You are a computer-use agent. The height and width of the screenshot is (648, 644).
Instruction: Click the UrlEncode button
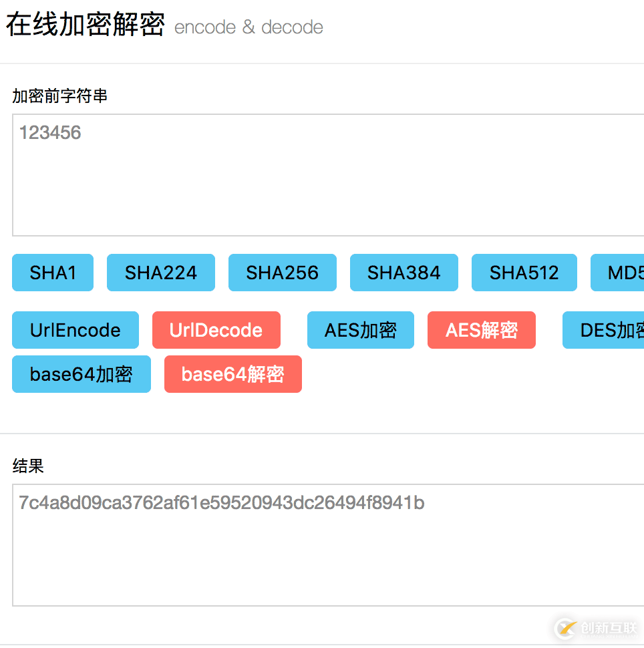tap(75, 330)
